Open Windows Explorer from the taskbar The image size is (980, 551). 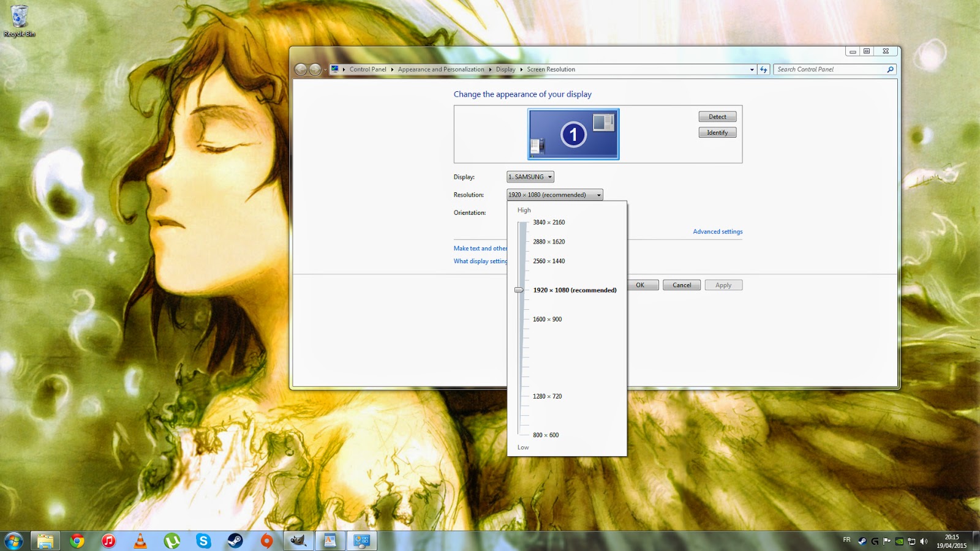point(45,541)
